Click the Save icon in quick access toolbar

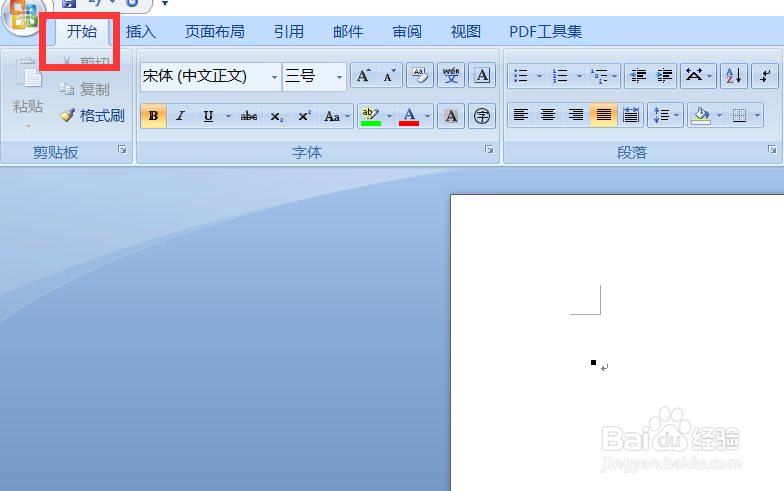pyautogui.click(x=69, y=4)
